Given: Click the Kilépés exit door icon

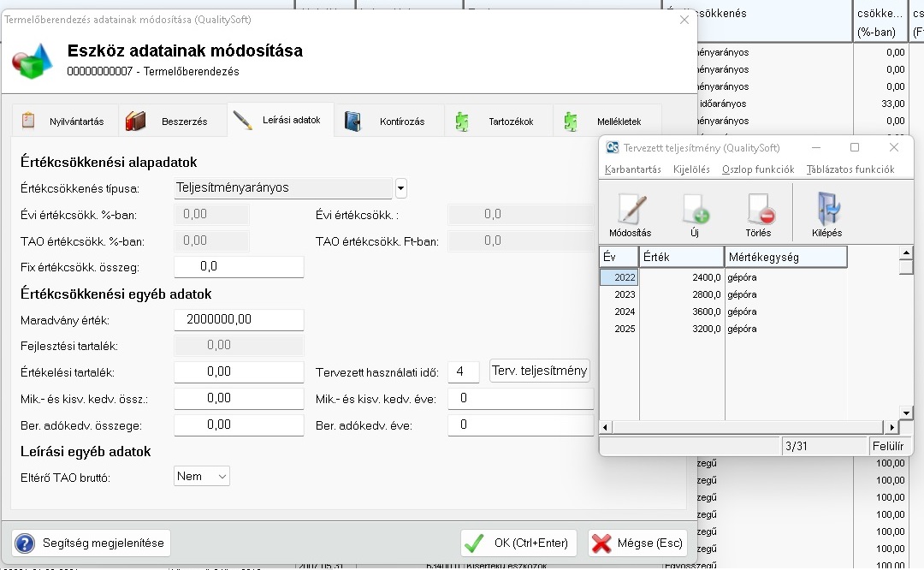Looking at the screenshot, I should [826, 211].
